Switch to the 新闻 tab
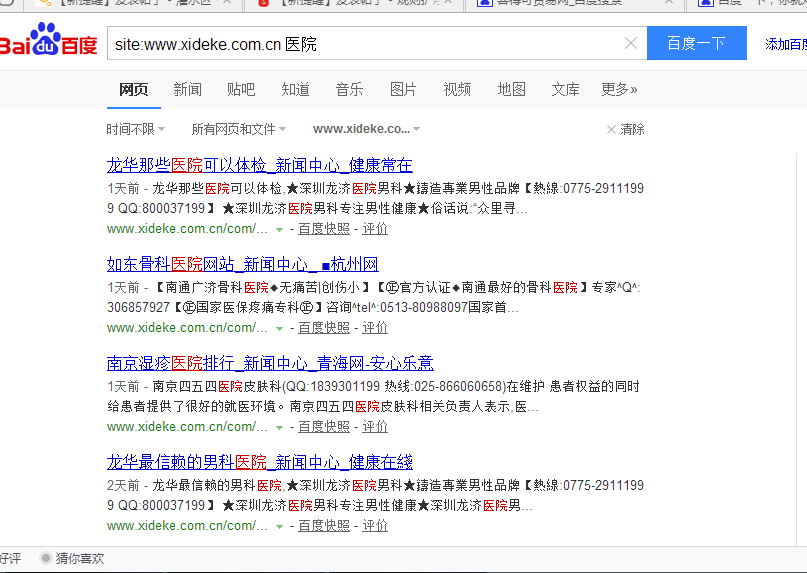Viewport: 807px width, 573px height. point(187,90)
